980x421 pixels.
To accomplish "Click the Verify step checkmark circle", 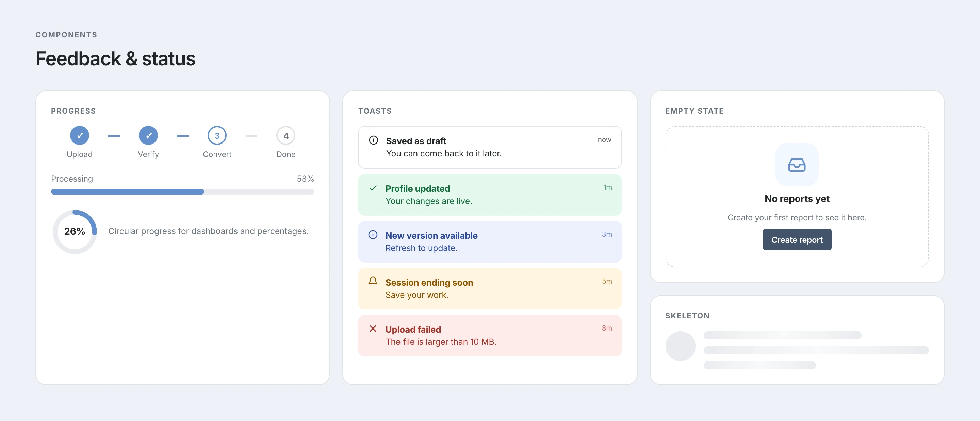I will pyautogui.click(x=148, y=135).
